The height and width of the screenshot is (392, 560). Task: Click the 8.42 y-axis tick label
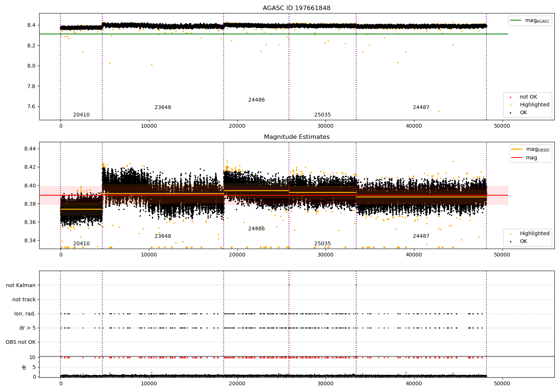[30, 167]
